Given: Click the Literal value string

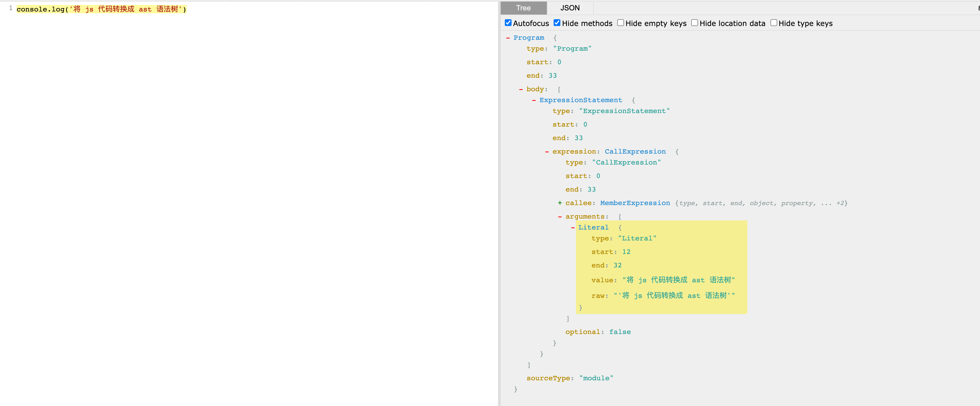Looking at the screenshot, I should pyautogui.click(x=678, y=280).
